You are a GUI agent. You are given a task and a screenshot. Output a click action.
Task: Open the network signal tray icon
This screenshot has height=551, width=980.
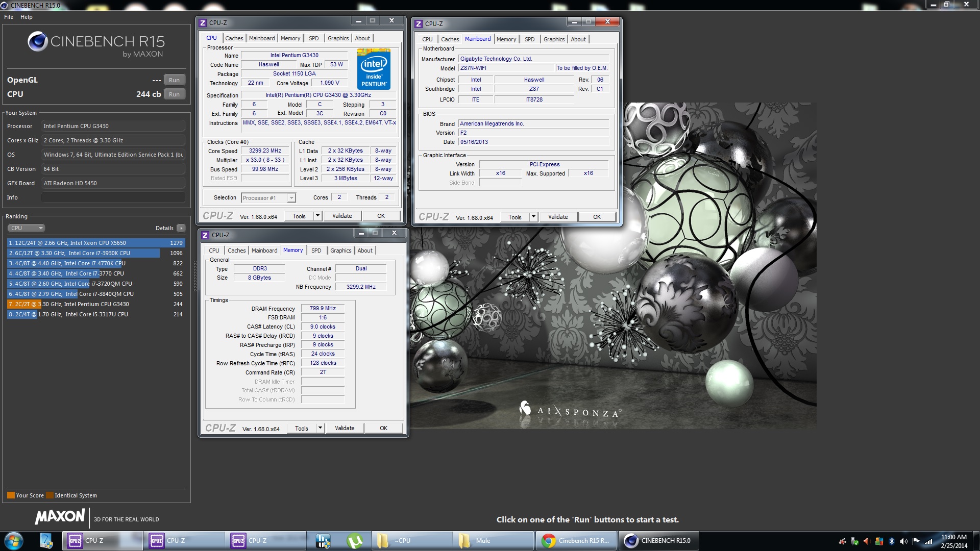[x=928, y=541]
